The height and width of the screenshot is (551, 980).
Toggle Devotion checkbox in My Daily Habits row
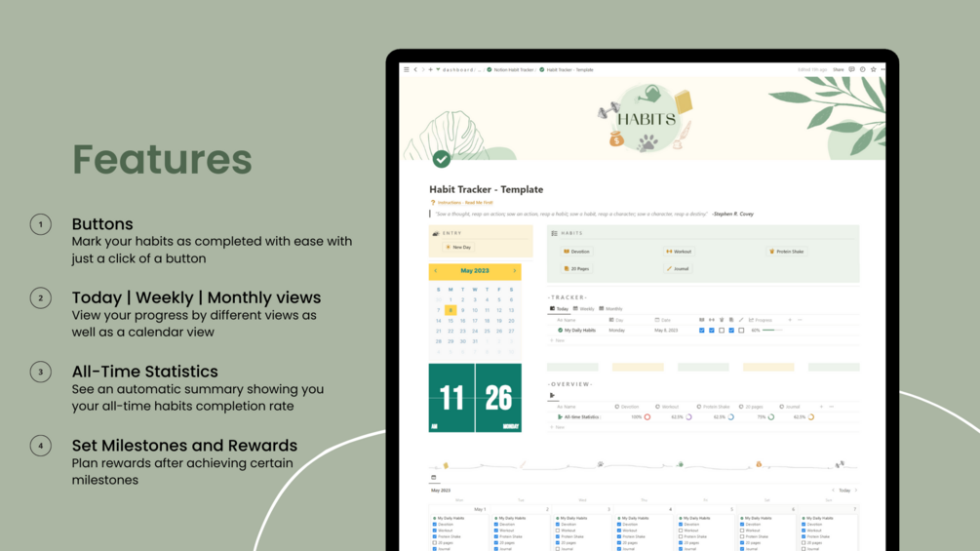pyautogui.click(x=701, y=331)
